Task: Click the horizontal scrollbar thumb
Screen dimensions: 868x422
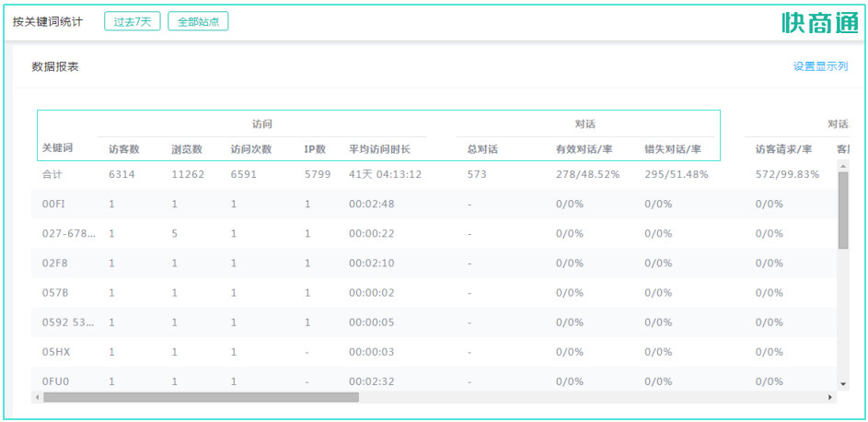Action: tap(201, 397)
